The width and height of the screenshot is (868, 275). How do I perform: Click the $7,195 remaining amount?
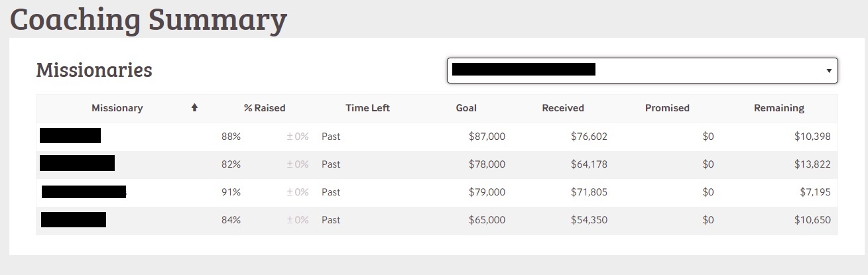(x=815, y=192)
